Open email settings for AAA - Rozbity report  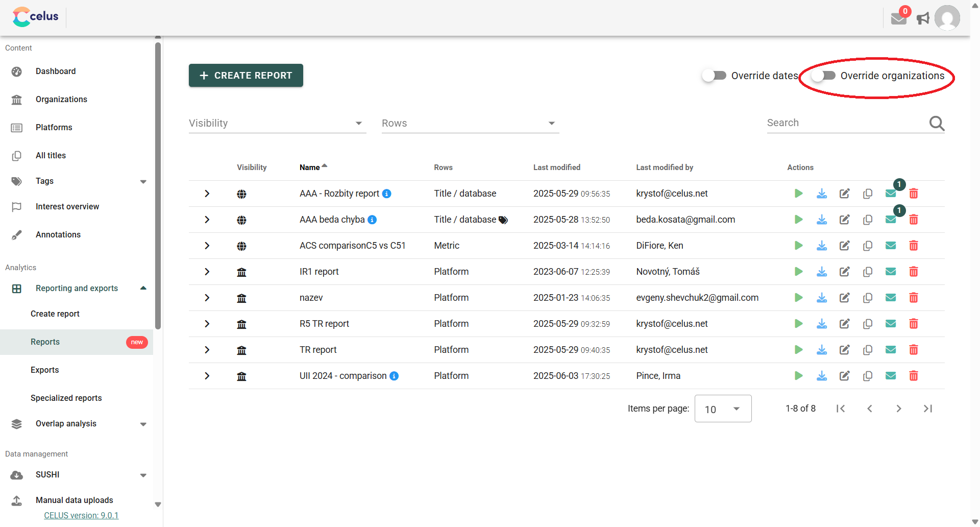pos(891,194)
